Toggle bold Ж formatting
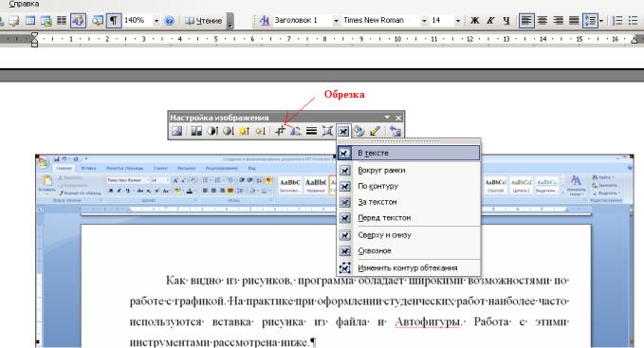Viewport: 644px width, 348px height. 474,21
